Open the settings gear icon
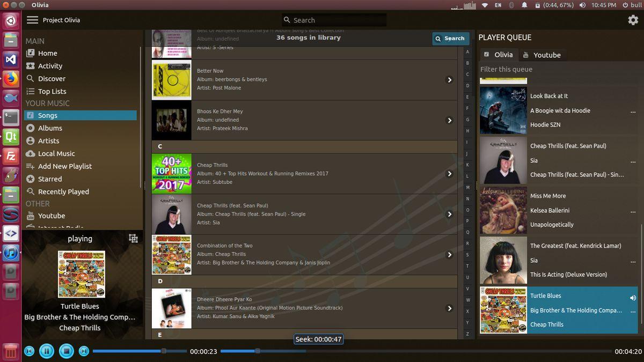 (633, 20)
